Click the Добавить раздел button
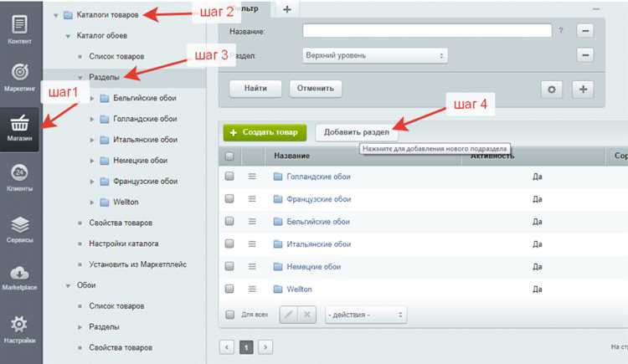Image resolution: width=628 pixels, height=364 pixels. tap(357, 132)
